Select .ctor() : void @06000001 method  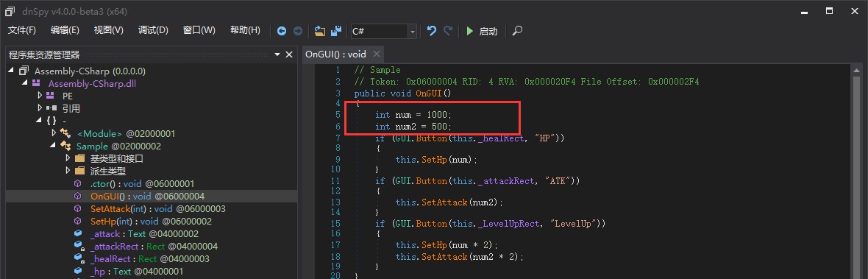click(142, 183)
